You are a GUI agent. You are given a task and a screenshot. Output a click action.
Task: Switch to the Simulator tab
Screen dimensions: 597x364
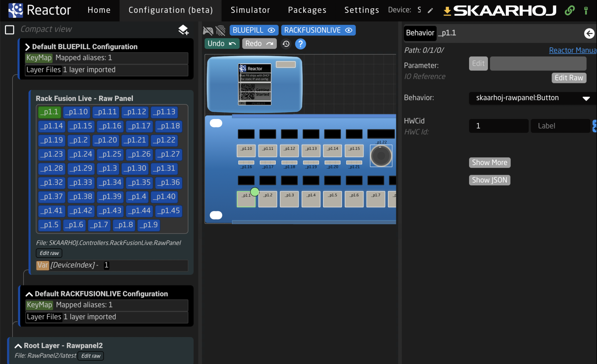point(251,10)
